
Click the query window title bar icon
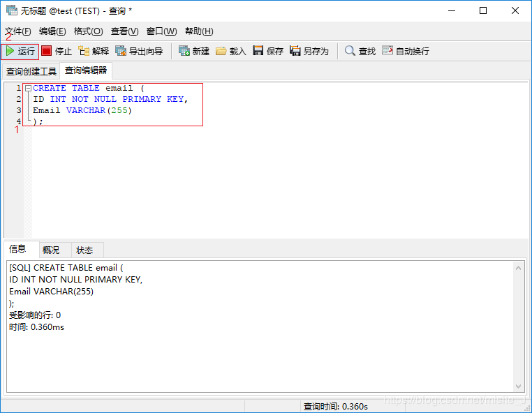click(x=12, y=10)
